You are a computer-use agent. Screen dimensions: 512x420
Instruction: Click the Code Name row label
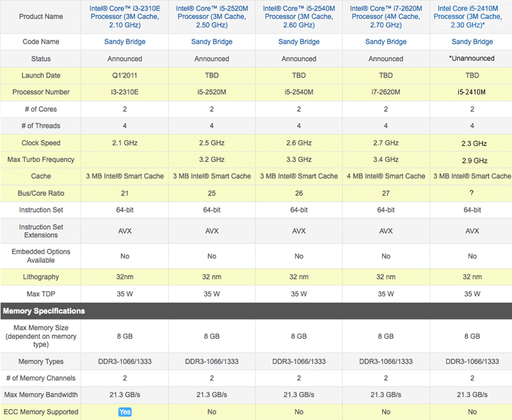41,42
